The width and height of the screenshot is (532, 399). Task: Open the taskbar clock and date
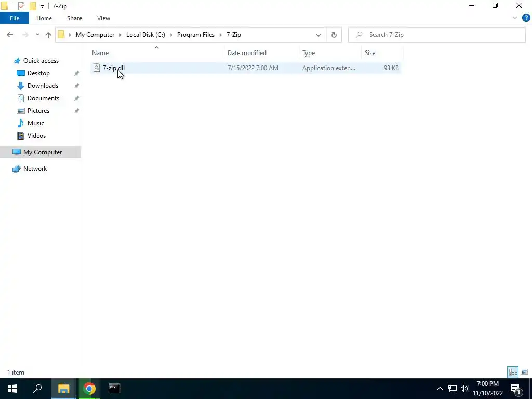pos(488,389)
